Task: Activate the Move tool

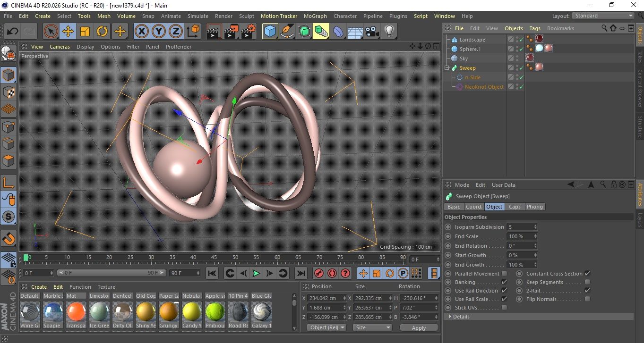Action: pos(68,32)
